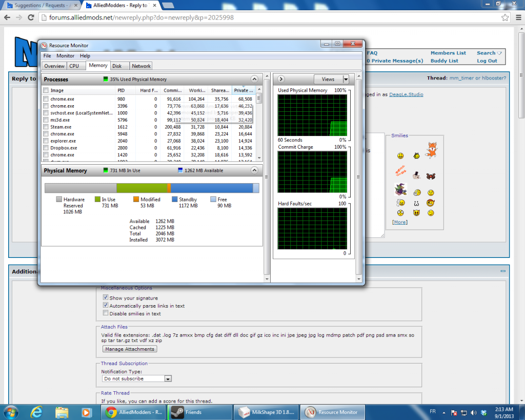Viewport: 525px width, 420px height.
Task: Check the Steam.exe process checkbox
Action: 46,127
